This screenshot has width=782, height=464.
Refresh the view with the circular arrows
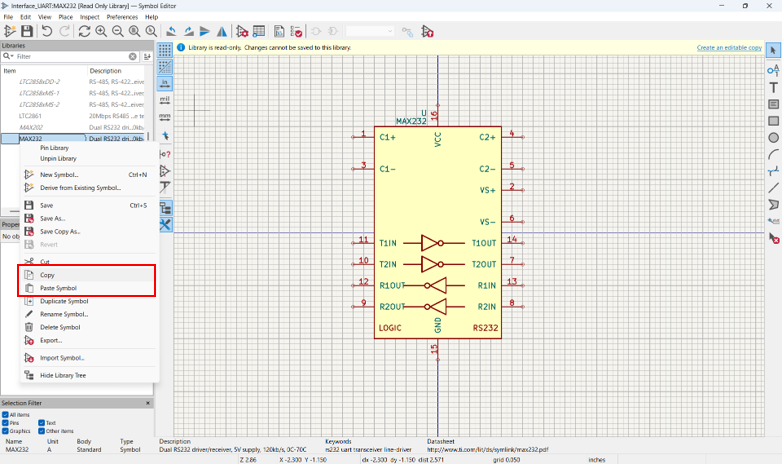point(84,31)
